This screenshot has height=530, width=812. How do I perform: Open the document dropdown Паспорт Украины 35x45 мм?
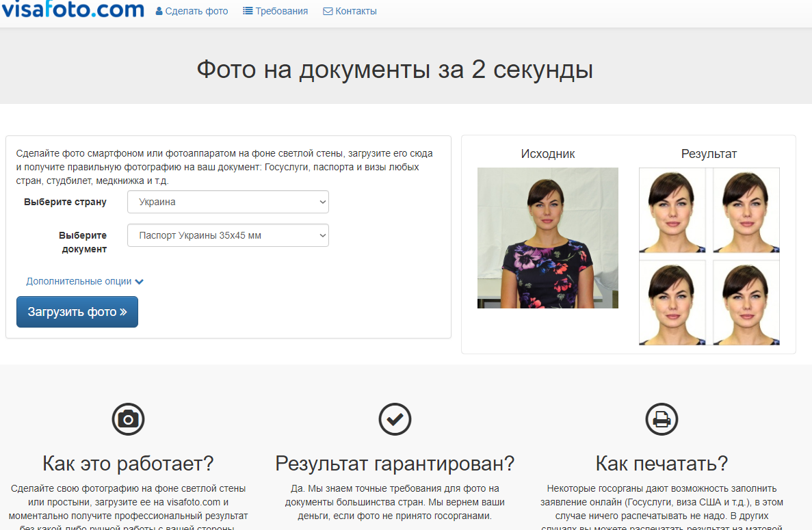[x=228, y=235]
